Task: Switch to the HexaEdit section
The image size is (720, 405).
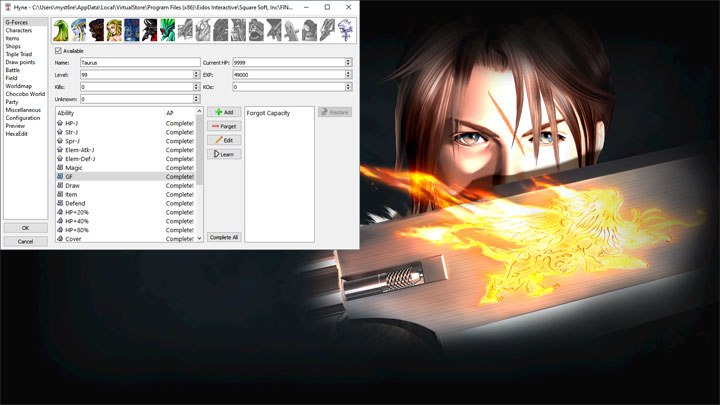Action: (x=25, y=134)
